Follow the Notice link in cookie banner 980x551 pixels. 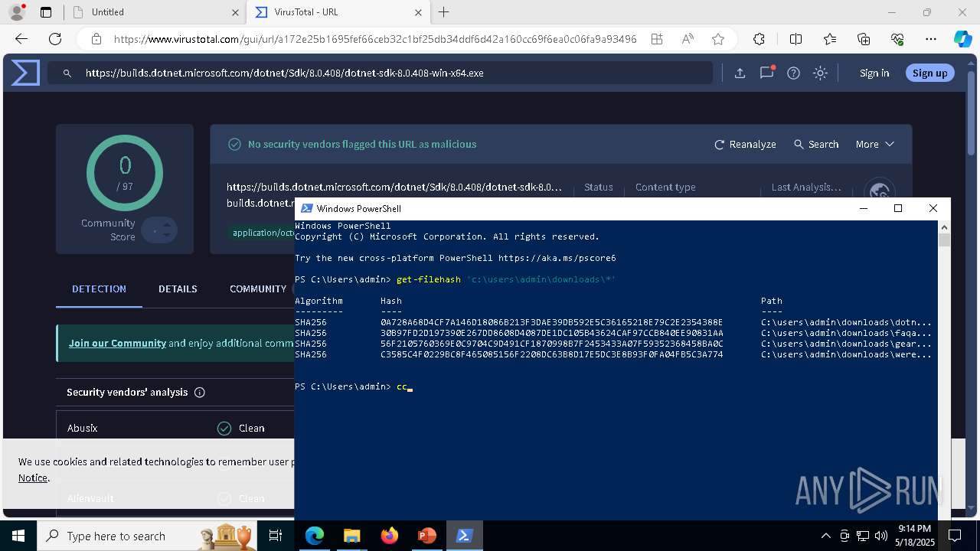33,478
